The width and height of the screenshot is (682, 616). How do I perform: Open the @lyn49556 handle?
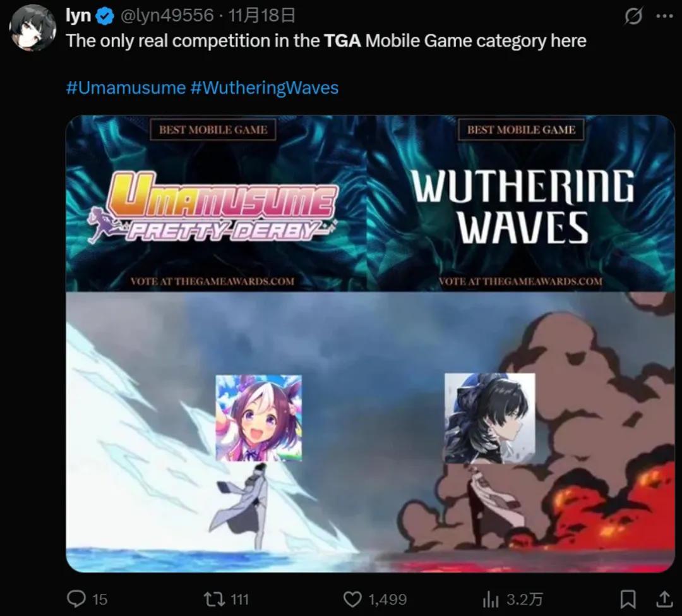click(167, 16)
